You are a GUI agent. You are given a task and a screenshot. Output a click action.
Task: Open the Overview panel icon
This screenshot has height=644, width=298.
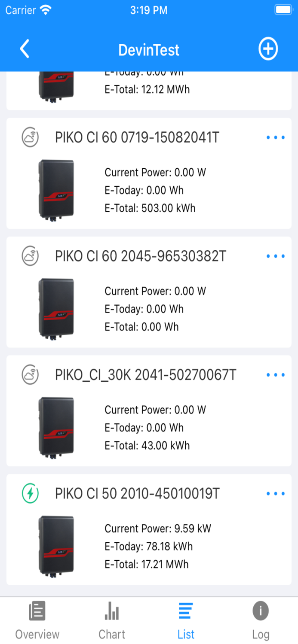(37, 610)
